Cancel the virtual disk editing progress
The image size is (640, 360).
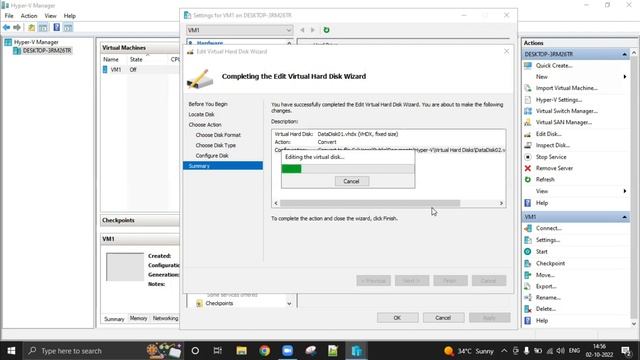(x=351, y=181)
